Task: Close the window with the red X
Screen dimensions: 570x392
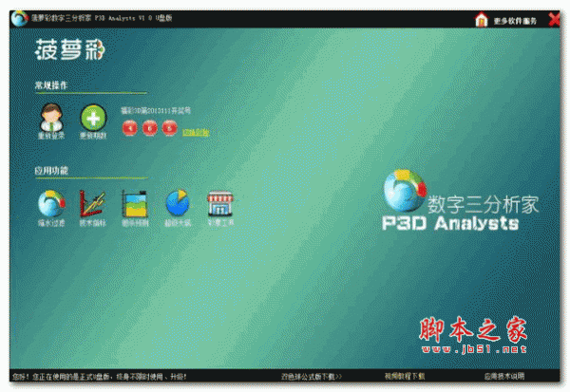Action: click(x=555, y=19)
